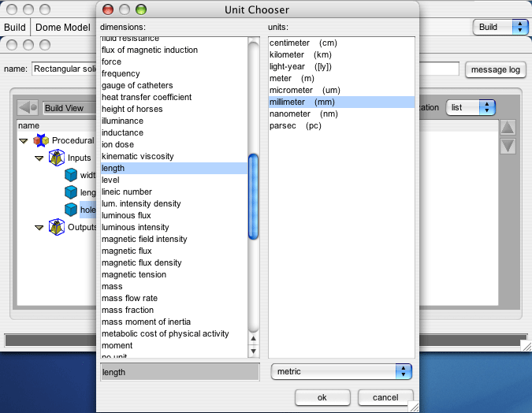
Task: Click cancel in Unit Chooser
Action: pyautogui.click(x=385, y=397)
